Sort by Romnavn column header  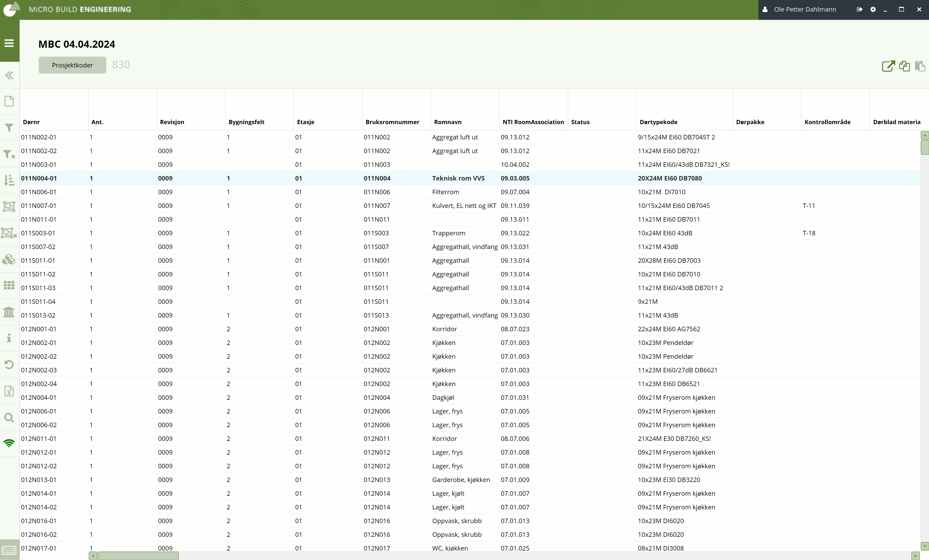coord(448,122)
